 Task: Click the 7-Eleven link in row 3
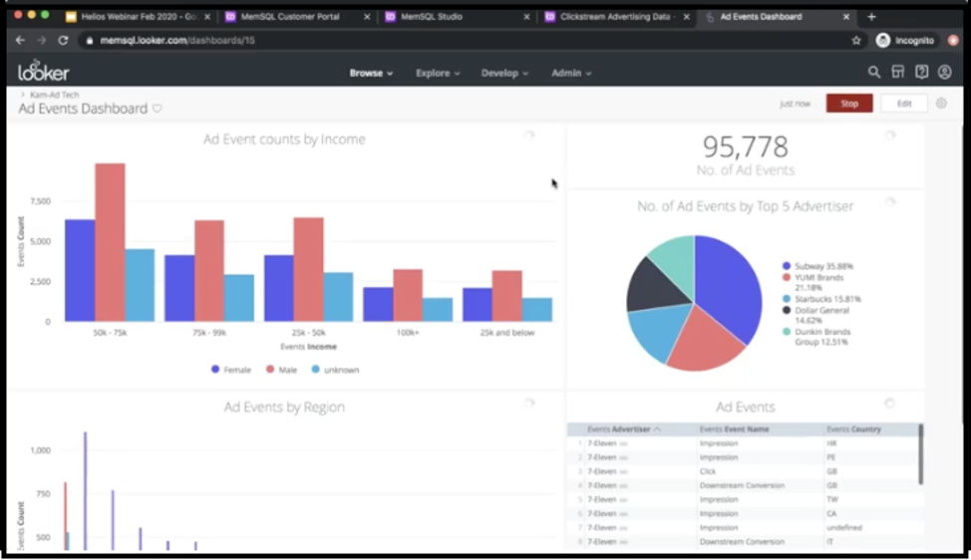(602, 471)
